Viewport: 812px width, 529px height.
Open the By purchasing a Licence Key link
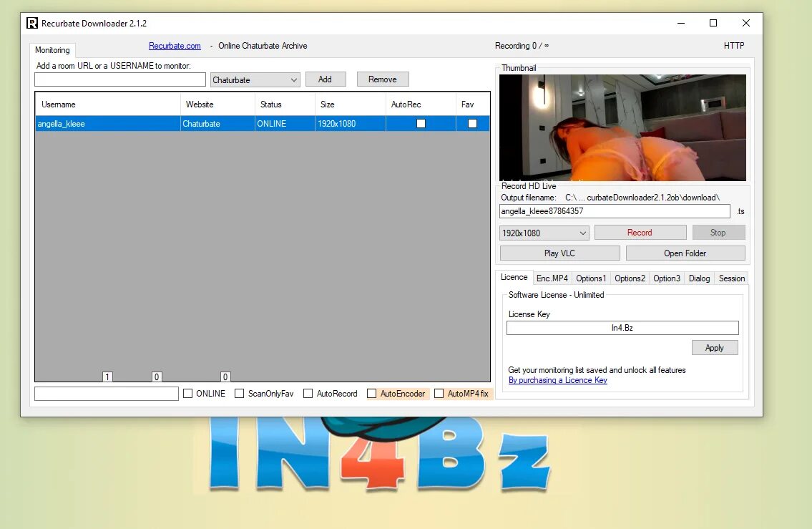point(558,380)
